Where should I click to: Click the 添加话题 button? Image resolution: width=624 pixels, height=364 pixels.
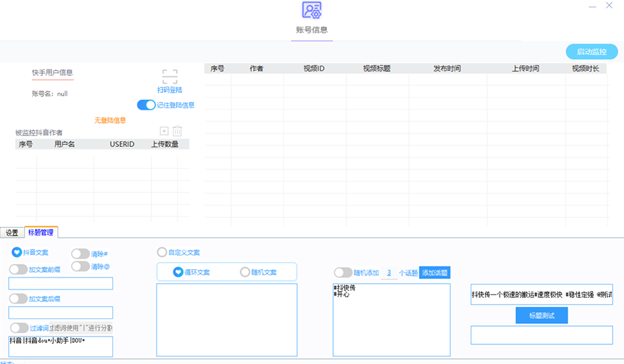click(434, 273)
